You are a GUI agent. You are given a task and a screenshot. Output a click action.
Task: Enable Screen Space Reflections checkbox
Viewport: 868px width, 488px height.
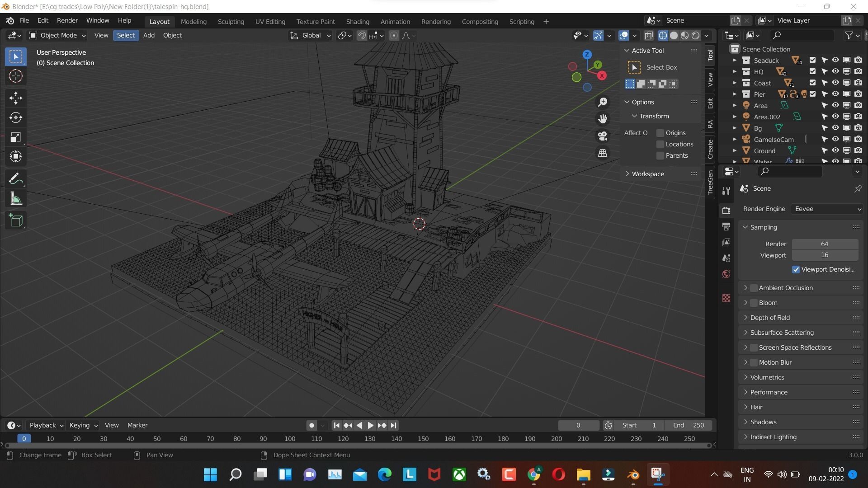[754, 347]
